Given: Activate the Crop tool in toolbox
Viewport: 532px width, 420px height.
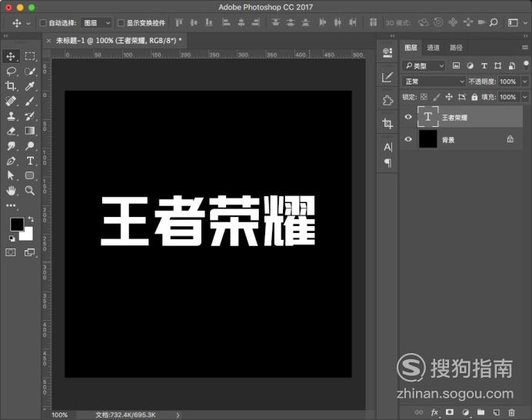Looking at the screenshot, I should coord(11,86).
